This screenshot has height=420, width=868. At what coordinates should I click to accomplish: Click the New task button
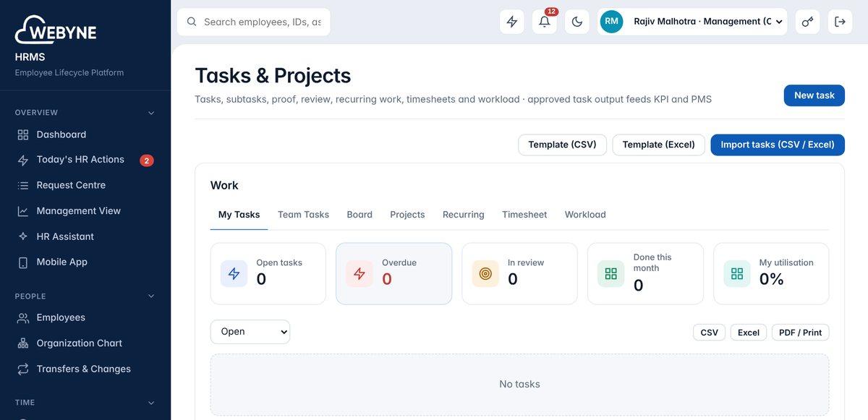(x=814, y=95)
